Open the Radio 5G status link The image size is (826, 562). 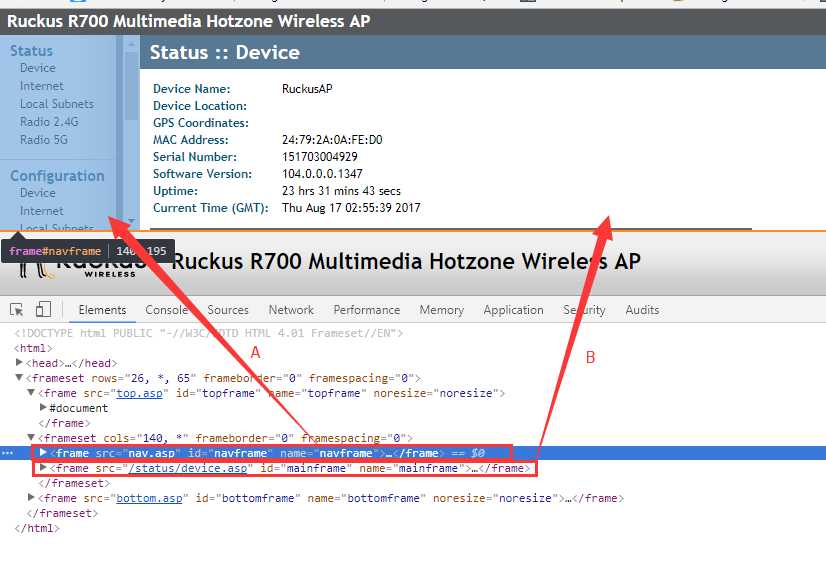point(44,140)
